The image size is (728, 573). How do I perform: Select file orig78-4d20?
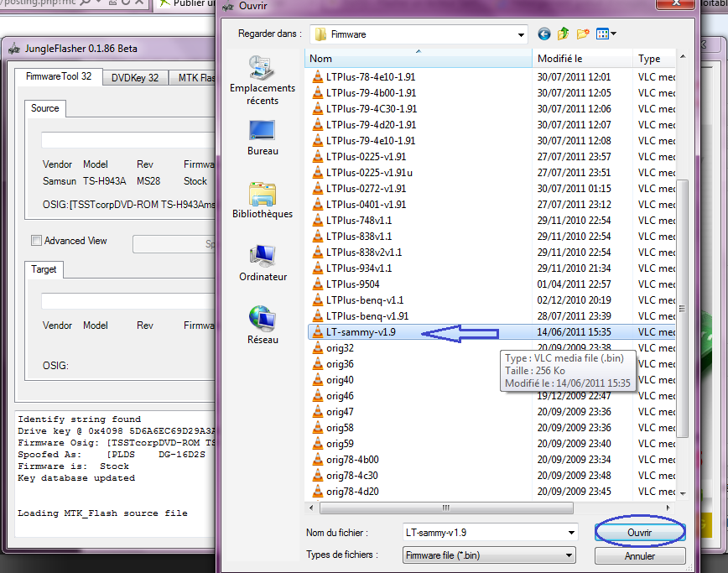(x=352, y=492)
